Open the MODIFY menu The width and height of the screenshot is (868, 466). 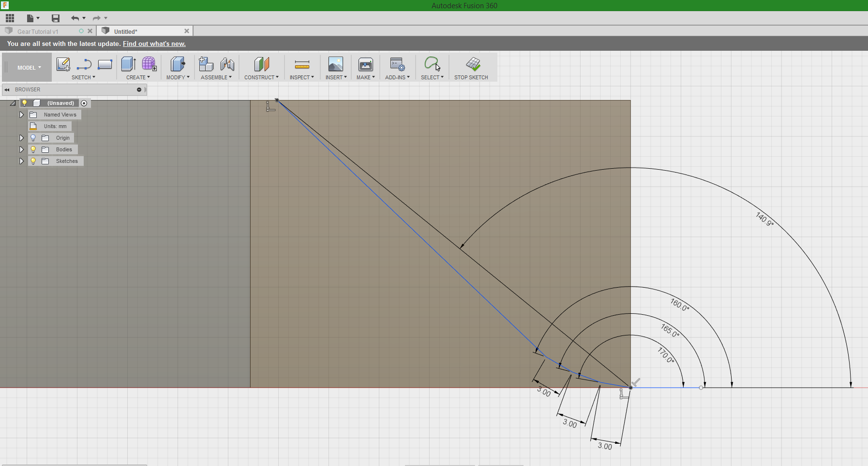pos(178,77)
